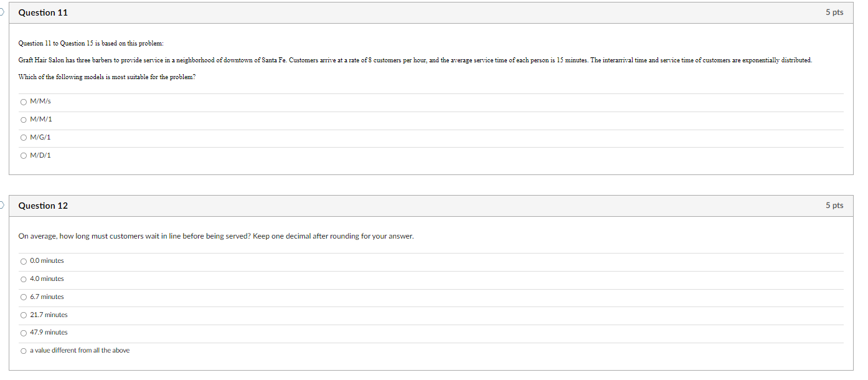This screenshot has width=868, height=380.
Task: Select the M/M/s answer option
Action: click(x=24, y=102)
